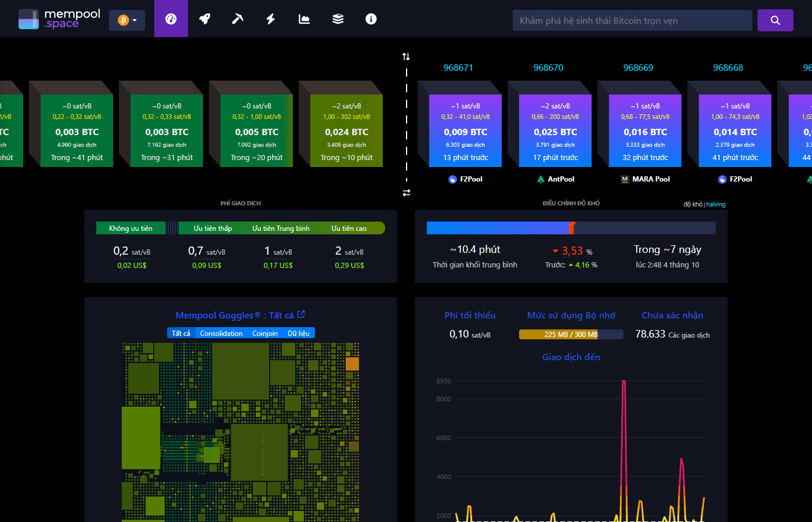The height and width of the screenshot is (522, 812).
Task: Click the 78.633 unconfirmed transactions value
Action: pyautogui.click(x=650, y=334)
